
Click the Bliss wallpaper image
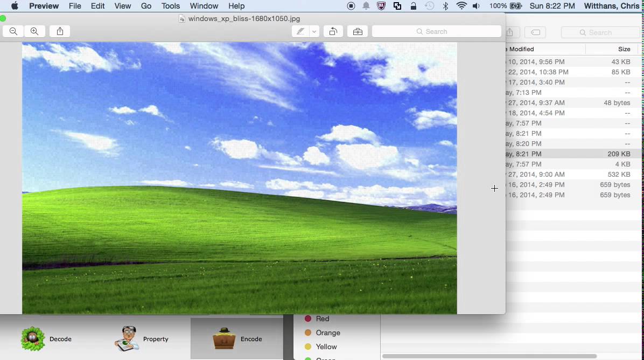pos(240,178)
